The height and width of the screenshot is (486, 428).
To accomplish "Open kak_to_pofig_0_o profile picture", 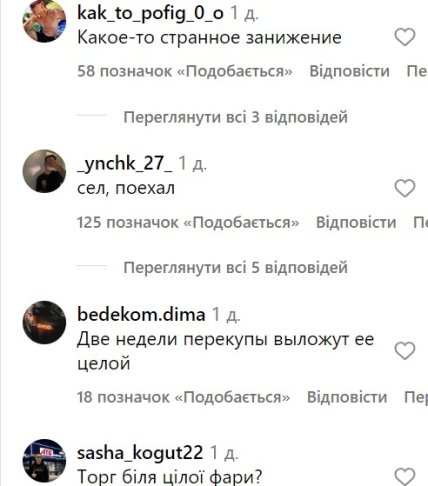I will coord(44,21).
